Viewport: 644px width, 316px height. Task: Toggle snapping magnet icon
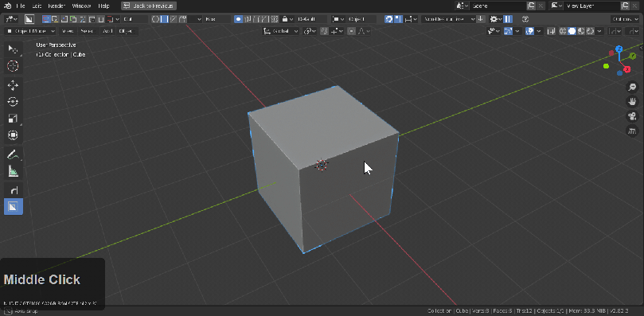point(324,31)
